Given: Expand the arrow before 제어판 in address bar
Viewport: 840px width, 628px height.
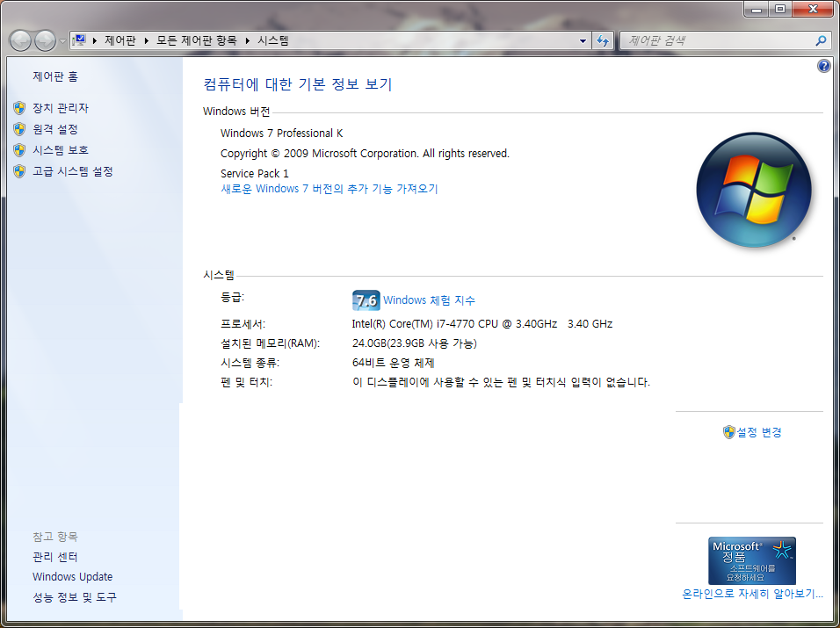Looking at the screenshot, I should [95, 40].
